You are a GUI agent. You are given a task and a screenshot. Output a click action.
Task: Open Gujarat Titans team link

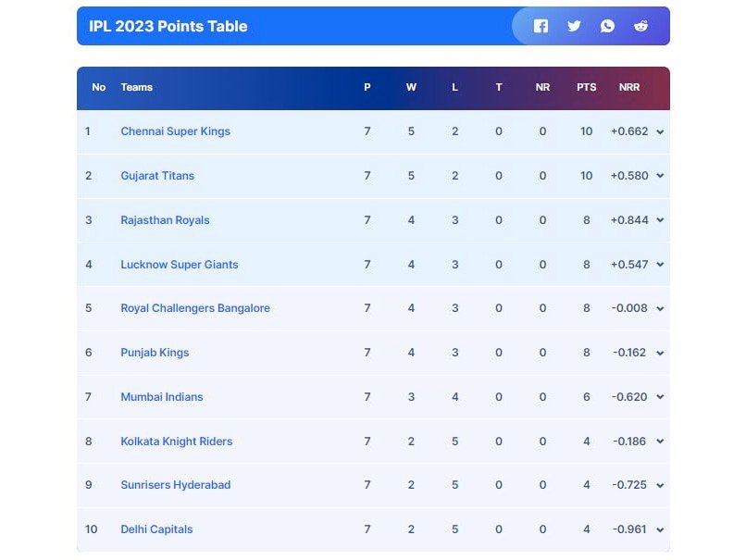[x=157, y=176]
